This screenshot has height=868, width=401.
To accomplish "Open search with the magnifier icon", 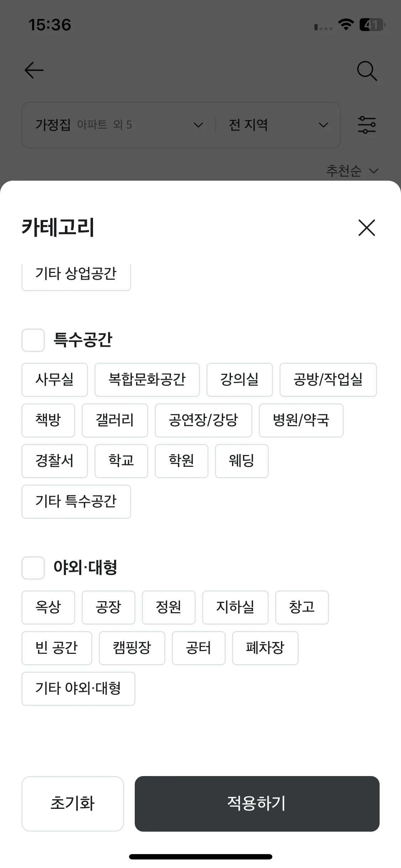I will [367, 71].
